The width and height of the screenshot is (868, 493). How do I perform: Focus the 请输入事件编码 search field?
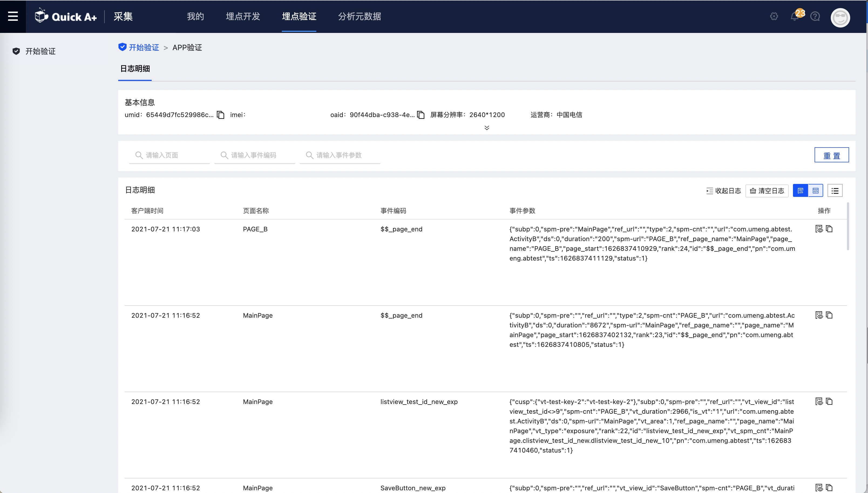pos(255,155)
